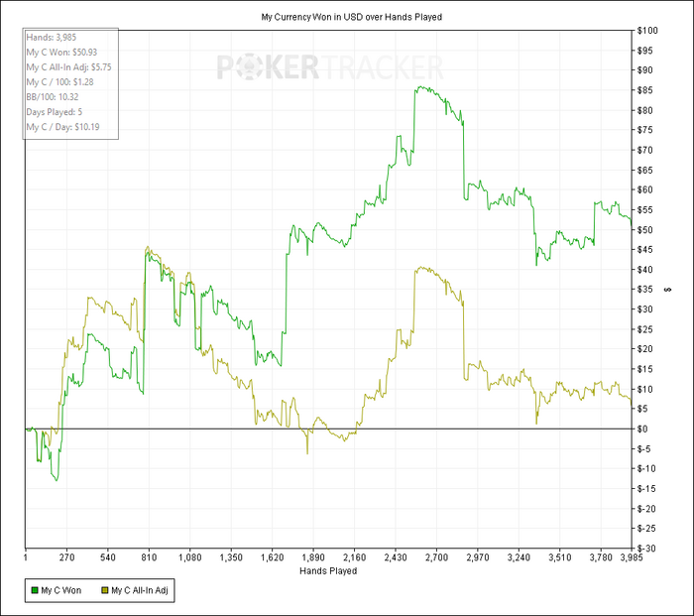Click the 'Hands: 3,985' stat line

pyautogui.click(x=52, y=38)
